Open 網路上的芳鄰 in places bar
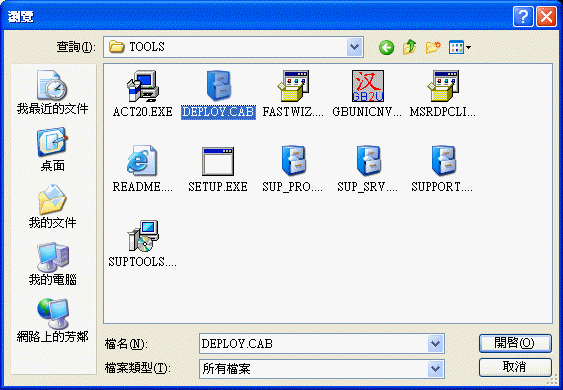Screen dimensions: 563x390 click(x=52, y=321)
